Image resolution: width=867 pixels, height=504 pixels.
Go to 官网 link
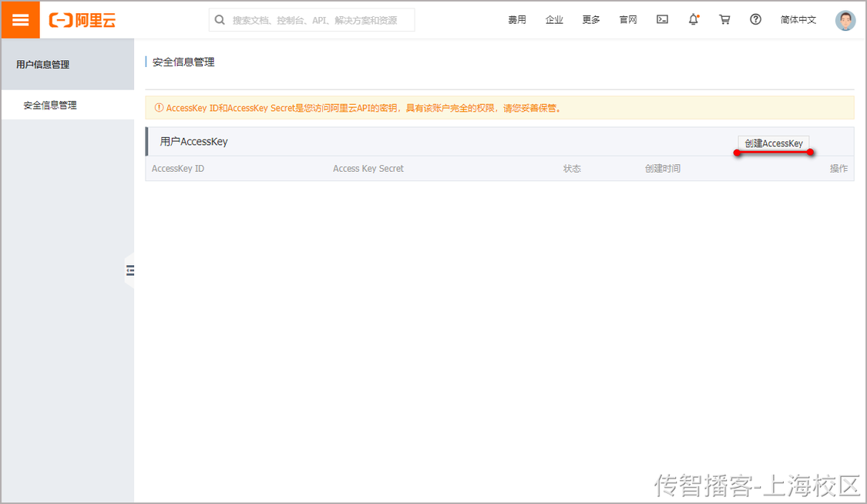pyautogui.click(x=628, y=20)
